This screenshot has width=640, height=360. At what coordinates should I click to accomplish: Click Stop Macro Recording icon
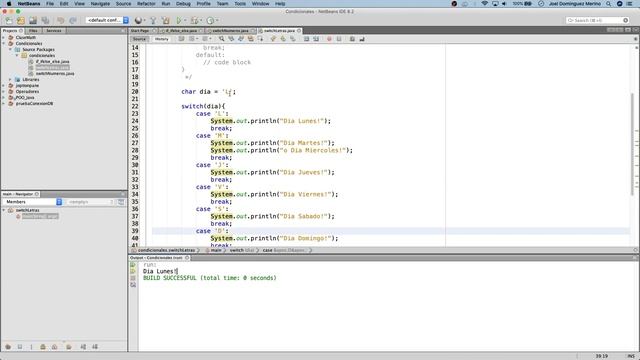pos(339,39)
